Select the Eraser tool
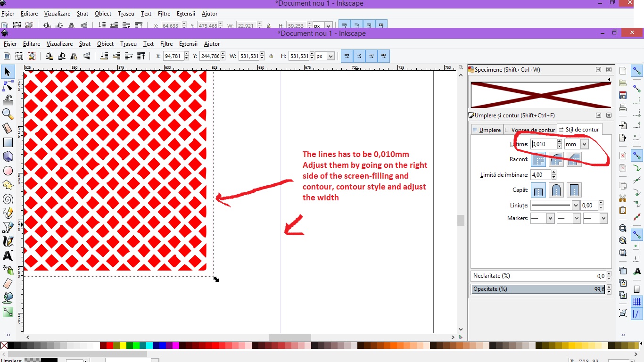Screen dimensions: 644x362 click(8, 284)
